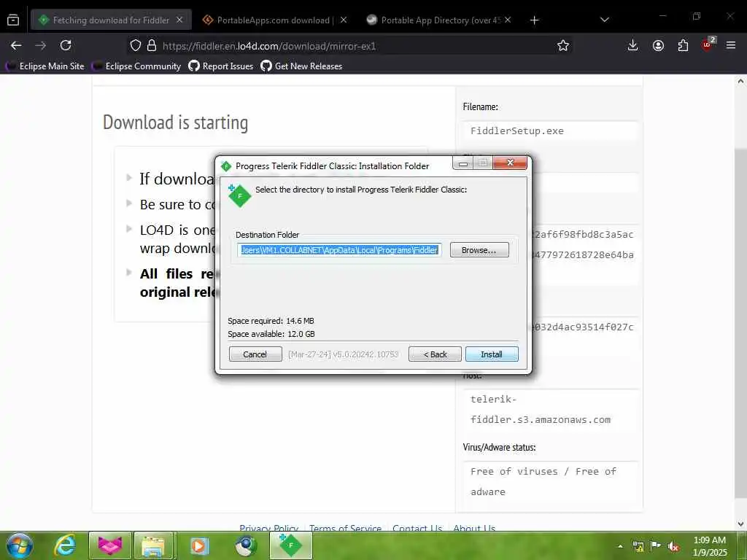Open the taskbar clock showing 1:09 AM
This screenshot has height=560, width=747.
point(710,546)
